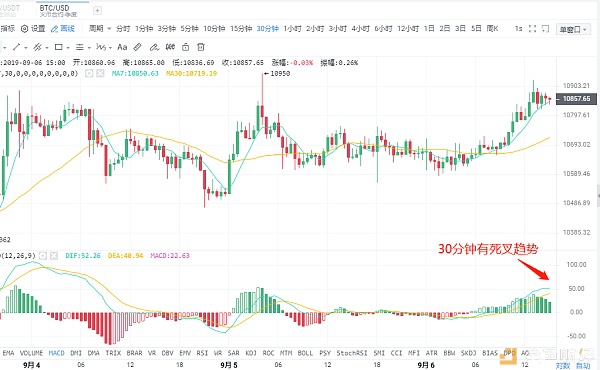This screenshot has height=370, width=600.
Task: Open the 设置 settings gear
Action: coord(33,29)
